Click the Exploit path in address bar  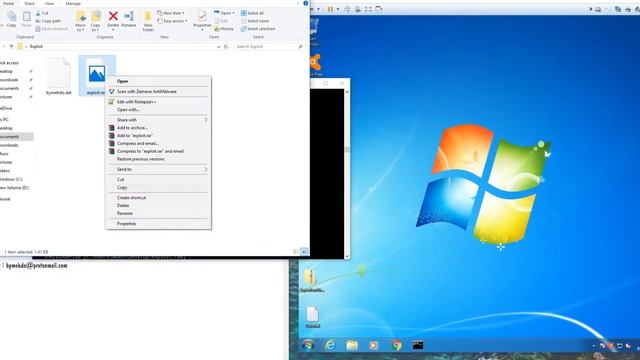click(x=36, y=47)
